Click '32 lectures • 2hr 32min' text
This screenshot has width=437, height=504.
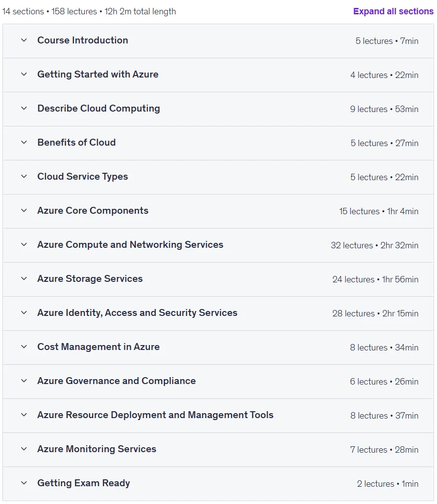375,245
